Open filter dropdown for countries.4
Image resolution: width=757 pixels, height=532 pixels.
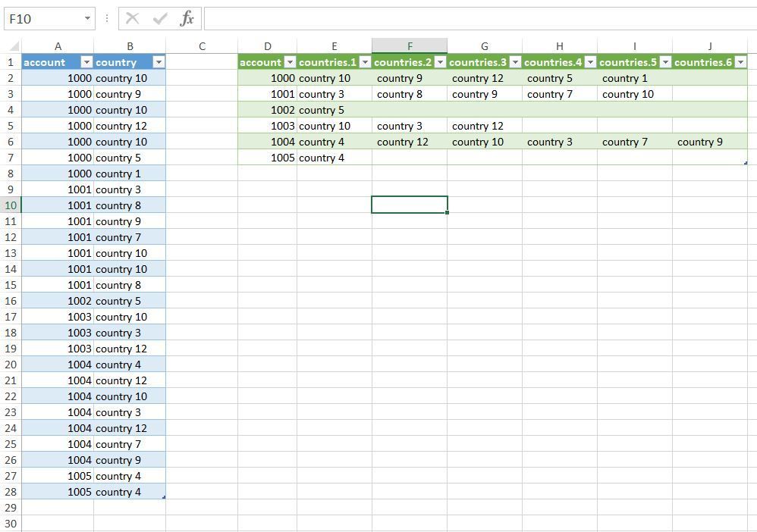pyautogui.click(x=590, y=62)
